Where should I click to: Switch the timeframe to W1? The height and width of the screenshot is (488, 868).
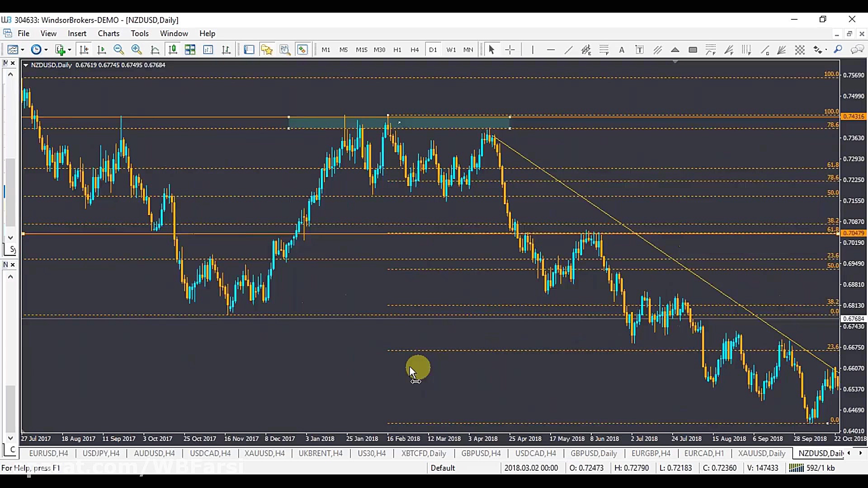(x=451, y=50)
